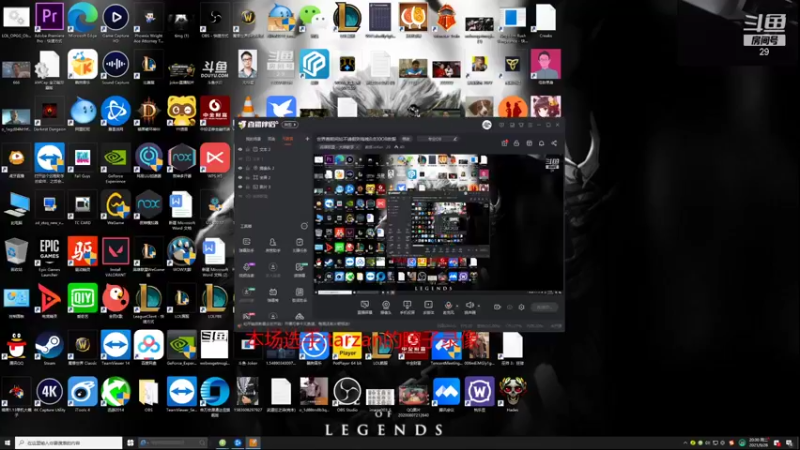Toggle the lock on 图片 3 source
The image size is (800, 450).
(x=248, y=187)
